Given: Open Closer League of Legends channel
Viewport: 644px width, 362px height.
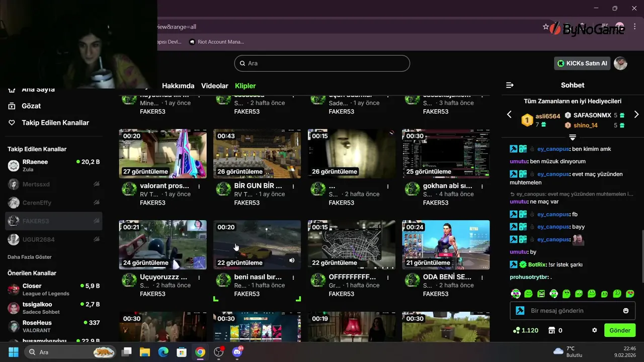Looking at the screenshot, I should 54,289.
